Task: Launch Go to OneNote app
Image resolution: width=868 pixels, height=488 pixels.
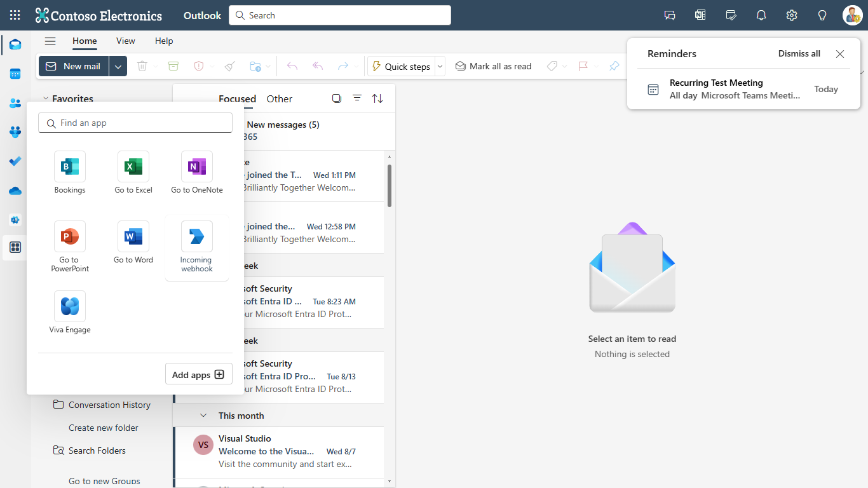Action: 197,172
